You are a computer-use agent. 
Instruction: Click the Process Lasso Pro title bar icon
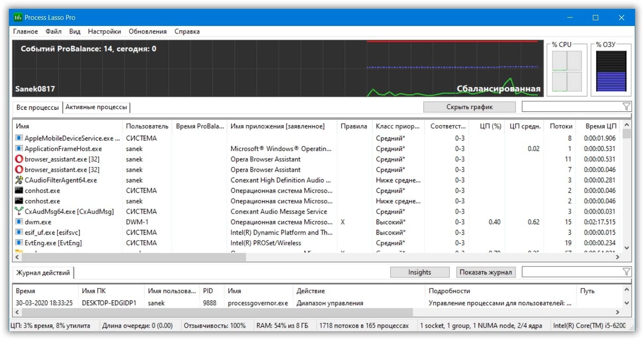[x=18, y=18]
